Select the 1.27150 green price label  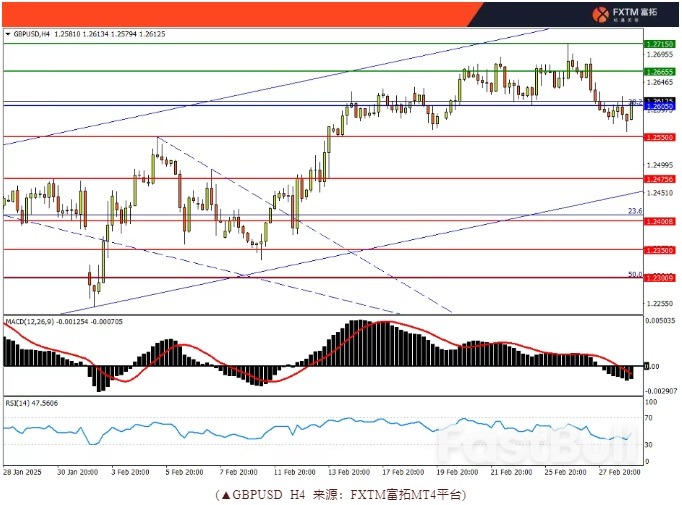click(660, 44)
